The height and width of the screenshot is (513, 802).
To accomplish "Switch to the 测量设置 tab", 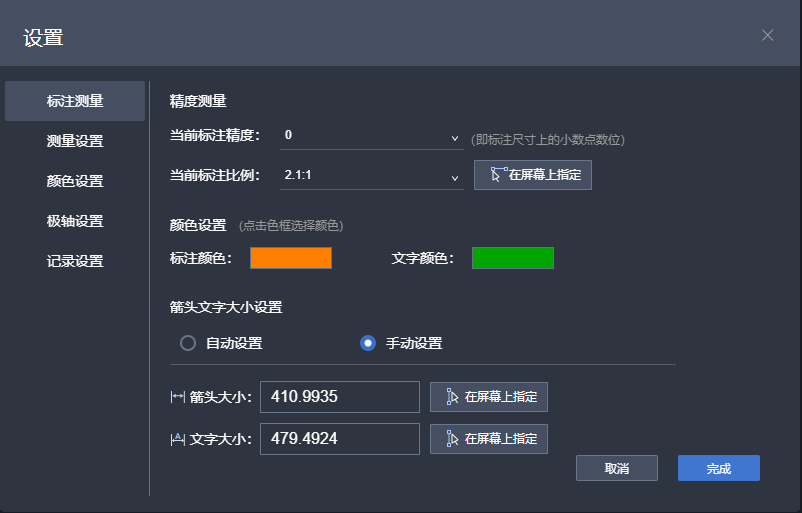I will pyautogui.click(x=75, y=141).
